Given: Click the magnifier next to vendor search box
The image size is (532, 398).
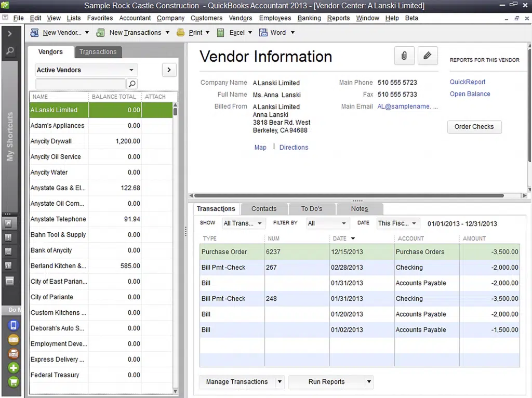Looking at the screenshot, I should click(132, 84).
